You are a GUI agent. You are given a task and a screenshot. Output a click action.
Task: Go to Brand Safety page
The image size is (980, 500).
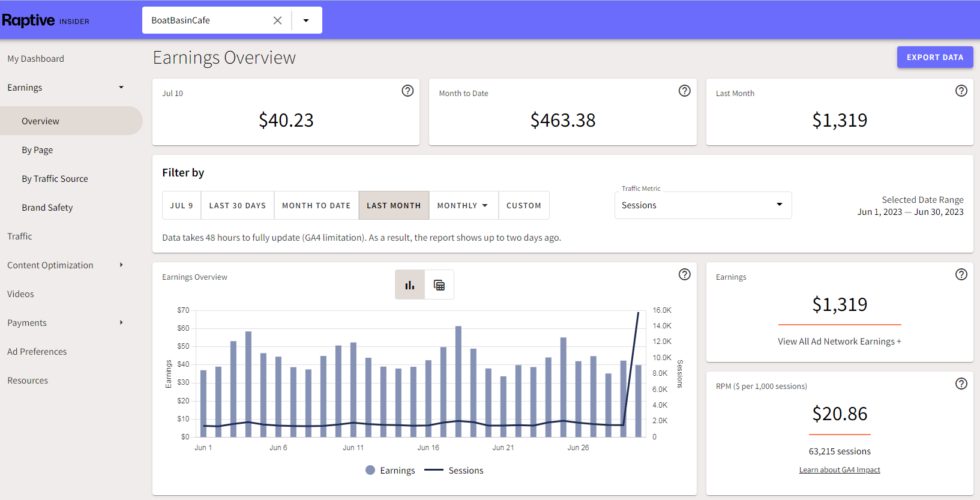pos(47,208)
